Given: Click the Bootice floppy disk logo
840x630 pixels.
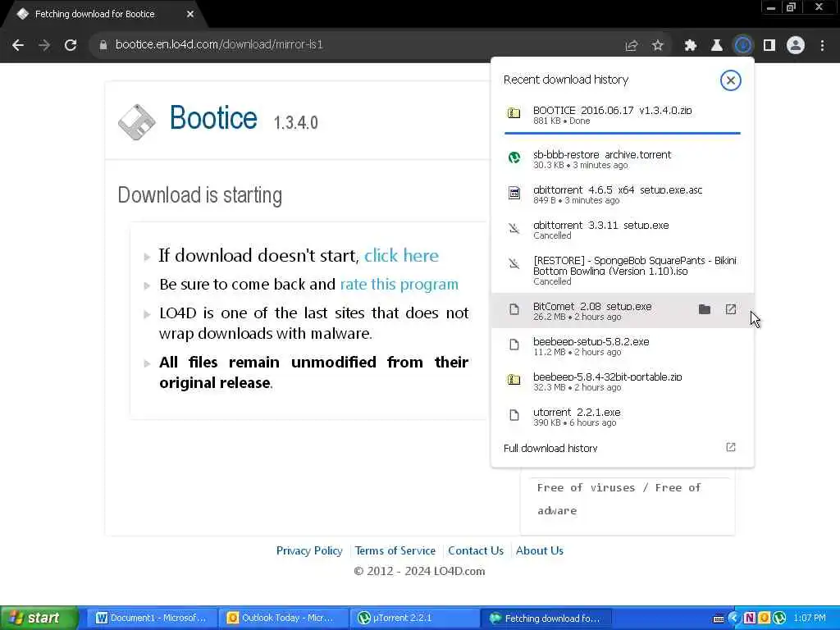Looking at the screenshot, I should (x=137, y=122).
